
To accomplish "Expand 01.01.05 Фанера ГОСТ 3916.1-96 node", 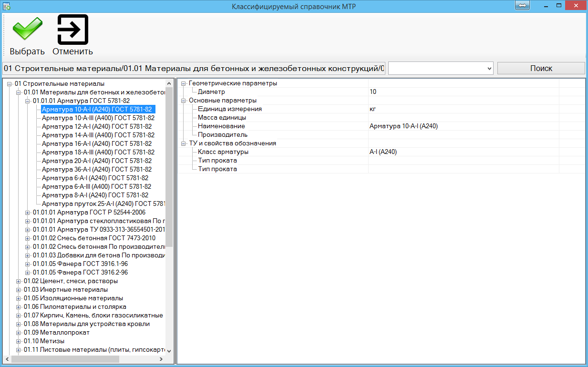I will pyautogui.click(x=27, y=264).
